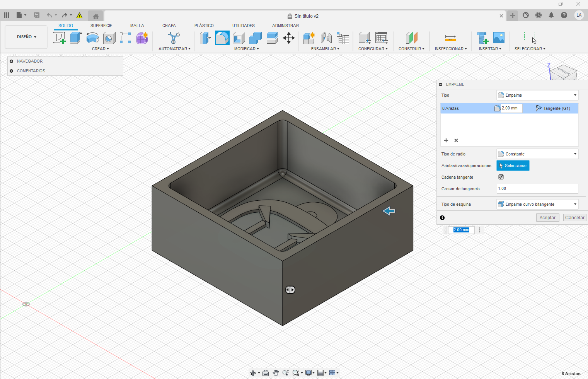The width and height of the screenshot is (588, 379).
Task: Open the Tipo de esquina dropdown
Action: (537, 204)
